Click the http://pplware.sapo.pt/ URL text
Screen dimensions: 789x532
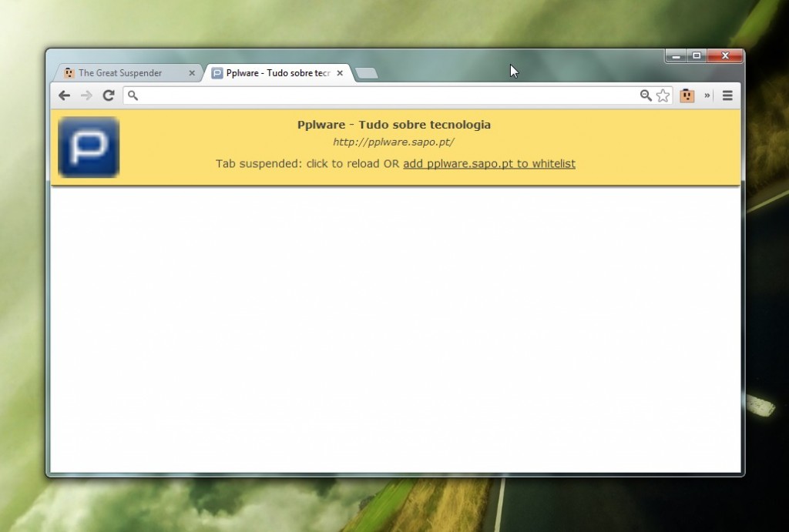tap(394, 142)
